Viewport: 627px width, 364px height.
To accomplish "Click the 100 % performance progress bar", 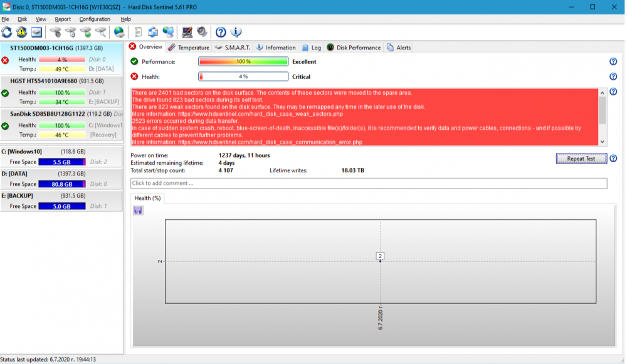I will pyautogui.click(x=243, y=61).
